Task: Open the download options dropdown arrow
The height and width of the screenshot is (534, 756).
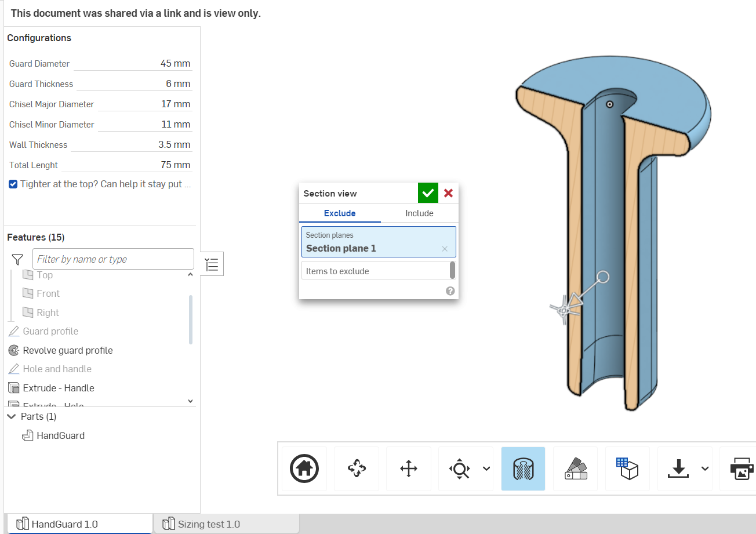Action: click(705, 468)
